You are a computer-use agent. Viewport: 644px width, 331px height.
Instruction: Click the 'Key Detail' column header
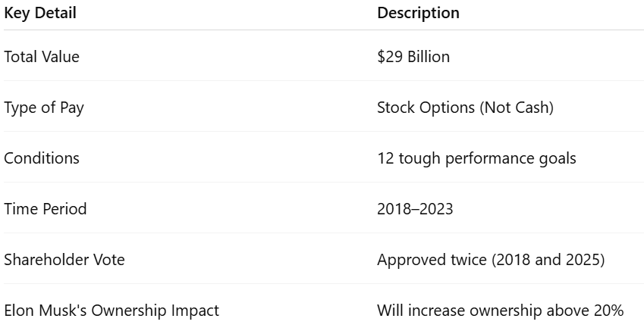coord(40,13)
